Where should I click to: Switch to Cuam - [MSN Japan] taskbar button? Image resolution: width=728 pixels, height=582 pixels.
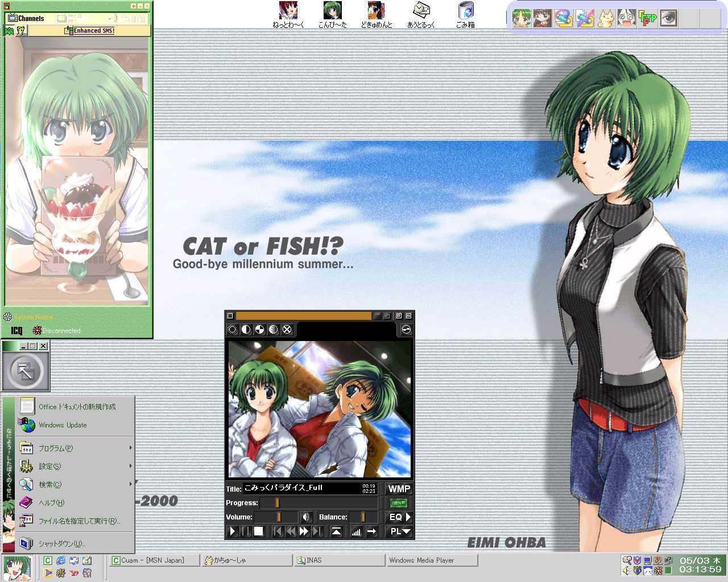click(155, 560)
